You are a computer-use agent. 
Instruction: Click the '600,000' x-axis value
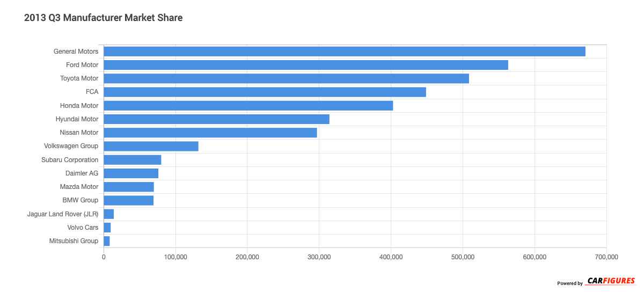coord(535,257)
